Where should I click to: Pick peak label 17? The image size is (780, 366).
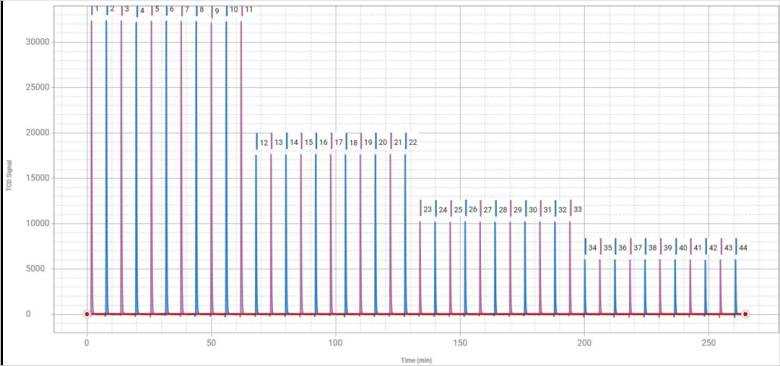339,143
